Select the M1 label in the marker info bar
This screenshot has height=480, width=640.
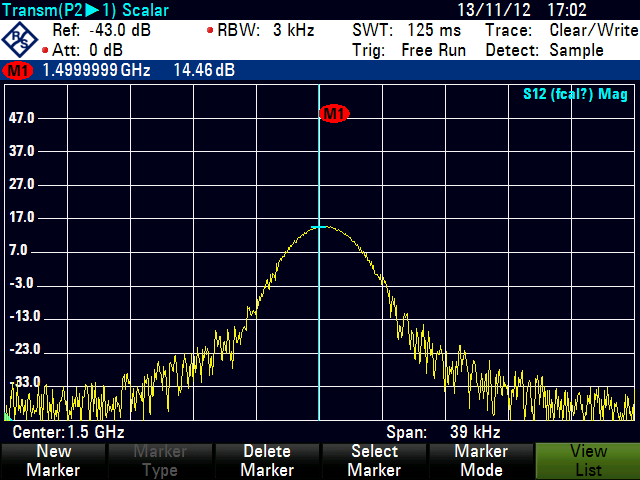point(18,71)
